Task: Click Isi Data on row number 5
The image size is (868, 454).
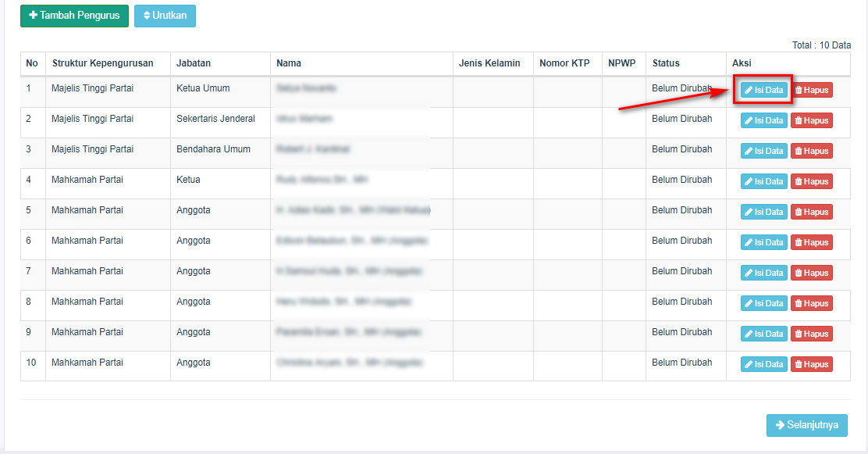Action: 764,212
